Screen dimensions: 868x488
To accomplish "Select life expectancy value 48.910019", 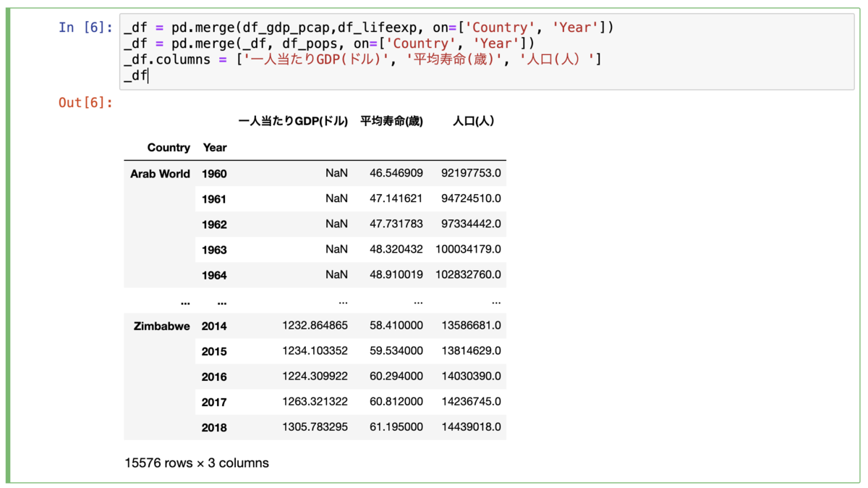I will coord(396,274).
